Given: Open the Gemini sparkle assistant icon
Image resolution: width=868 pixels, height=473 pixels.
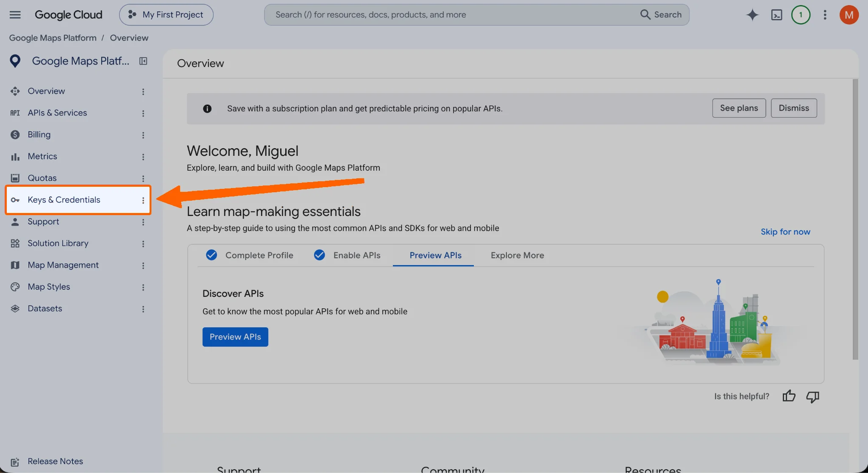Looking at the screenshot, I should pyautogui.click(x=752, y=15).
